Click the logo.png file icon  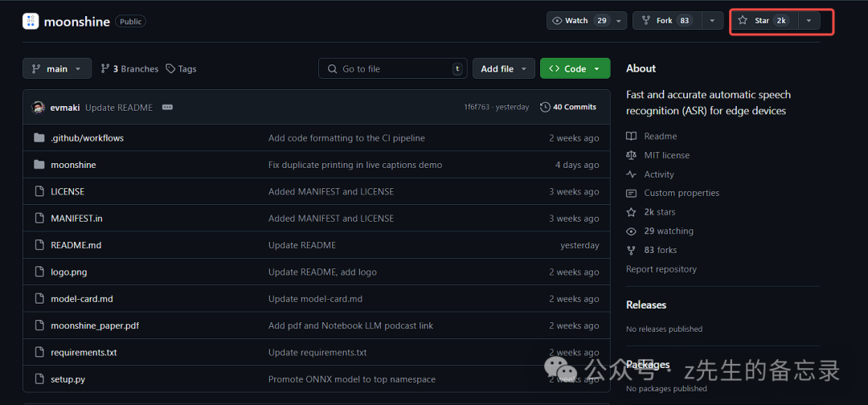[x=39, y=272]
